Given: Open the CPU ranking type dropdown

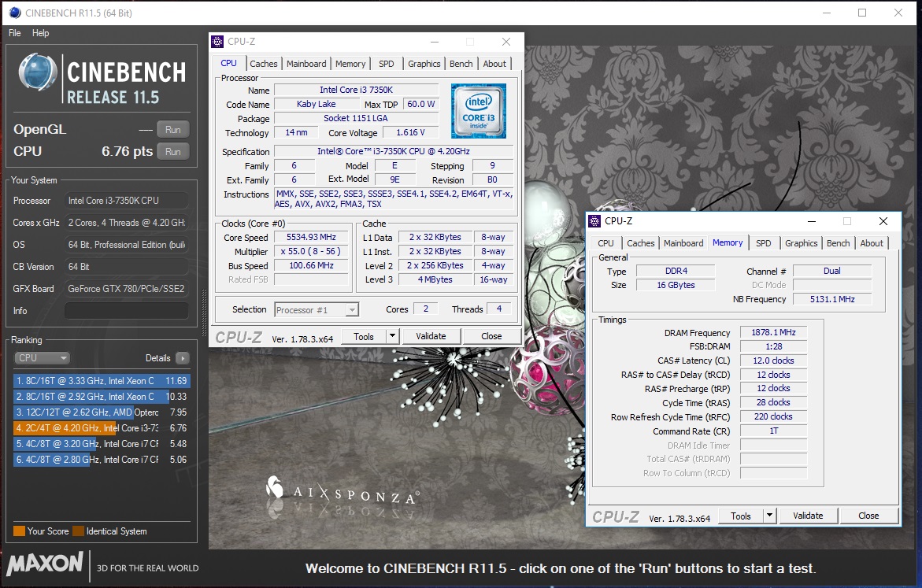Looking at the screenshot, I should [x=42, y=358].
